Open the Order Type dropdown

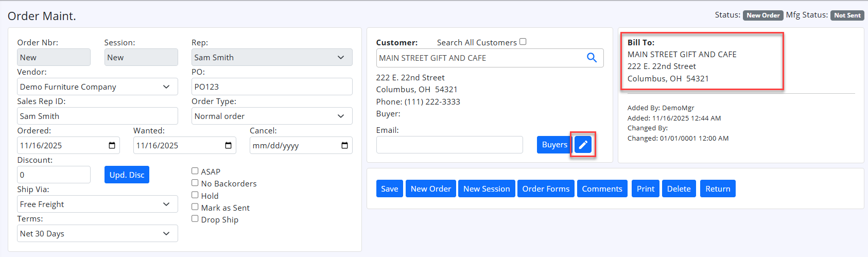pyautogui.click(x=272, y=116)
